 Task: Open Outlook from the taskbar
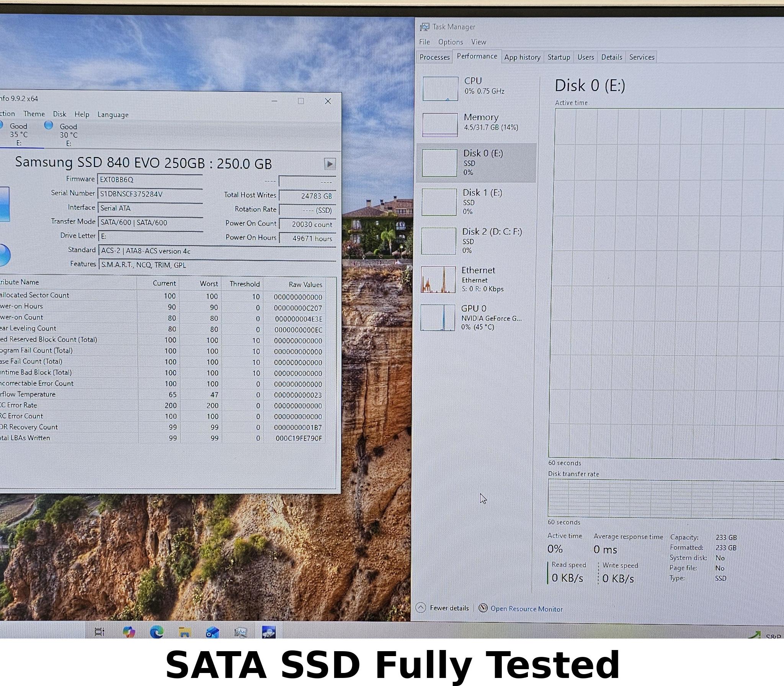tap(212, 632)
